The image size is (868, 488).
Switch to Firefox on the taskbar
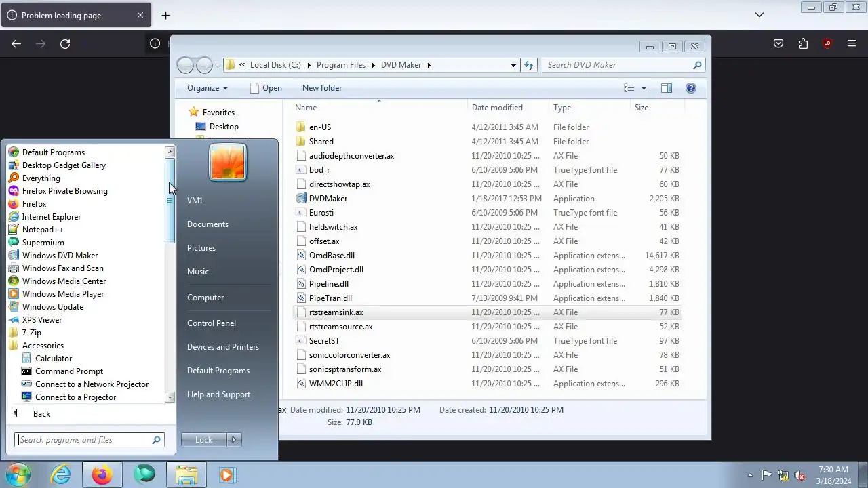click(102, 475)
